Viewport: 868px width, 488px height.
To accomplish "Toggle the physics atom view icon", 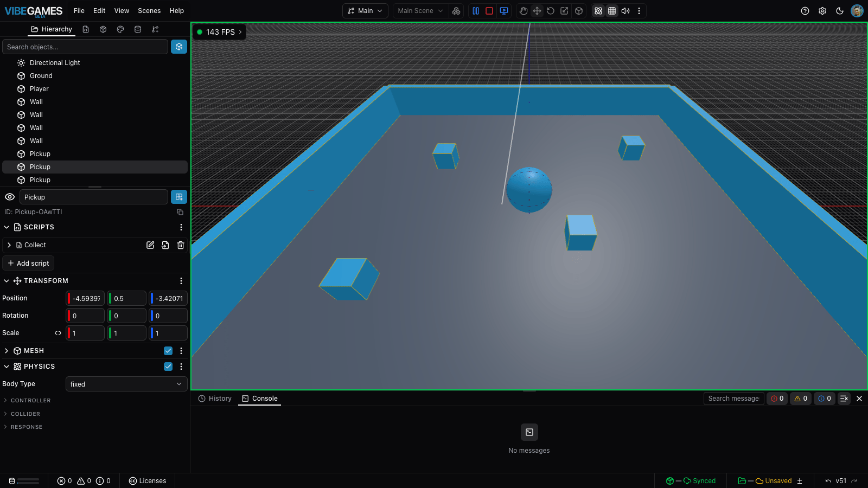I will click(598, 11).
